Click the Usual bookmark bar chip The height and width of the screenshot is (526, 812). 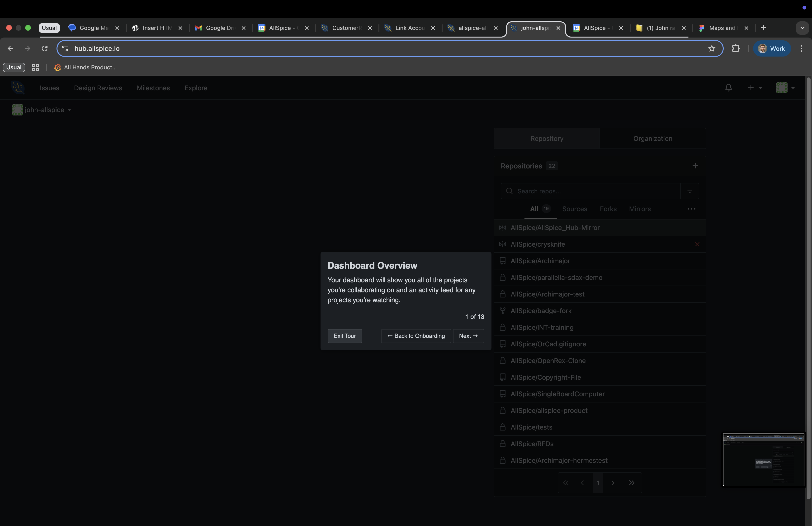point(14,67)
